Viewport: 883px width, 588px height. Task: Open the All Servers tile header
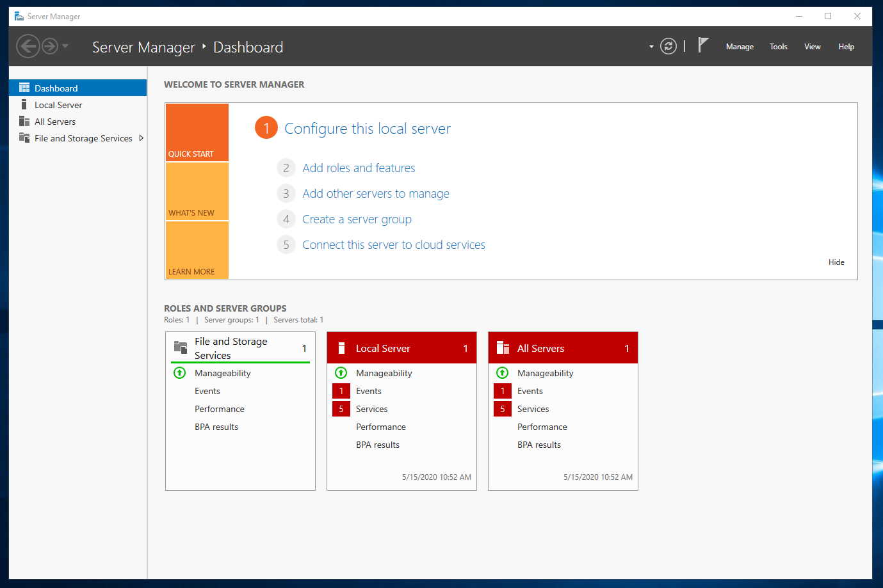pyautogui.click(x=563, y=348)
